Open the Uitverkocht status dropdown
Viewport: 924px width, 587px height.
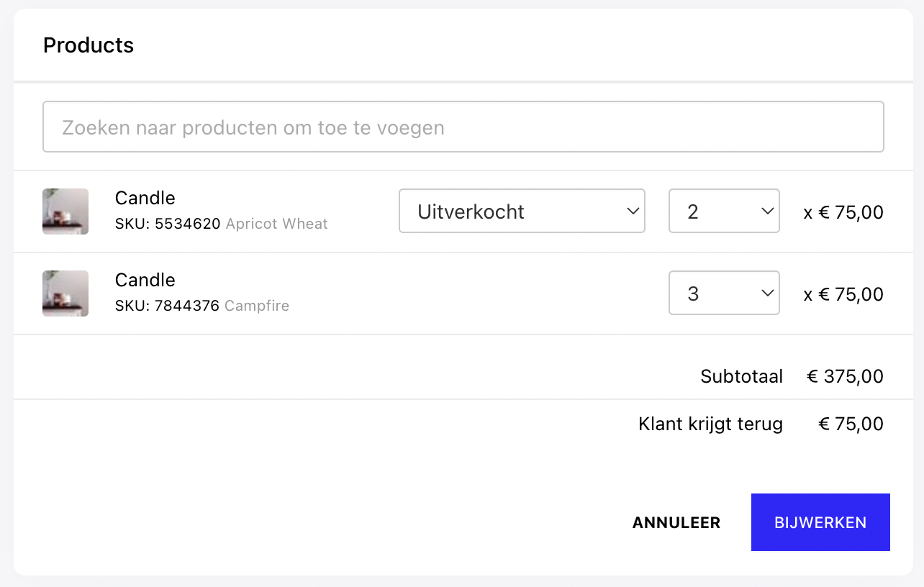point(521,211)
